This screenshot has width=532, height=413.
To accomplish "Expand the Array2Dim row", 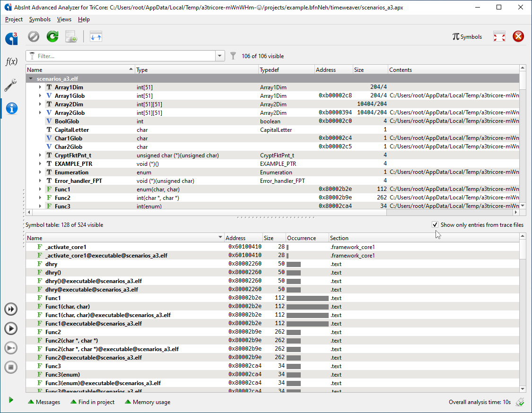I will click(x=40, y=104).
